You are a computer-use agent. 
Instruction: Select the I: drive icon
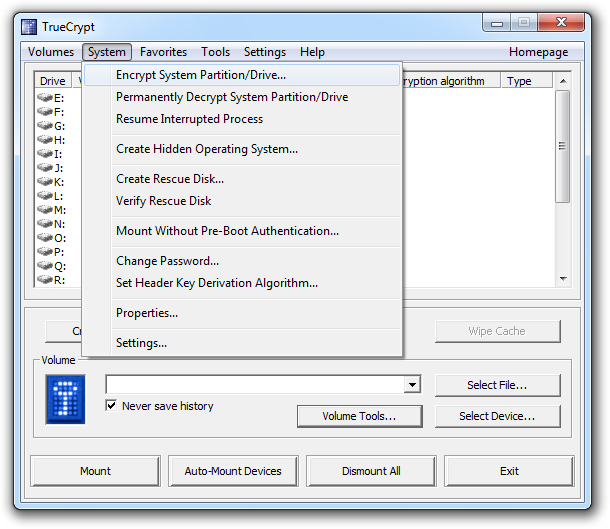pos(45,153)
